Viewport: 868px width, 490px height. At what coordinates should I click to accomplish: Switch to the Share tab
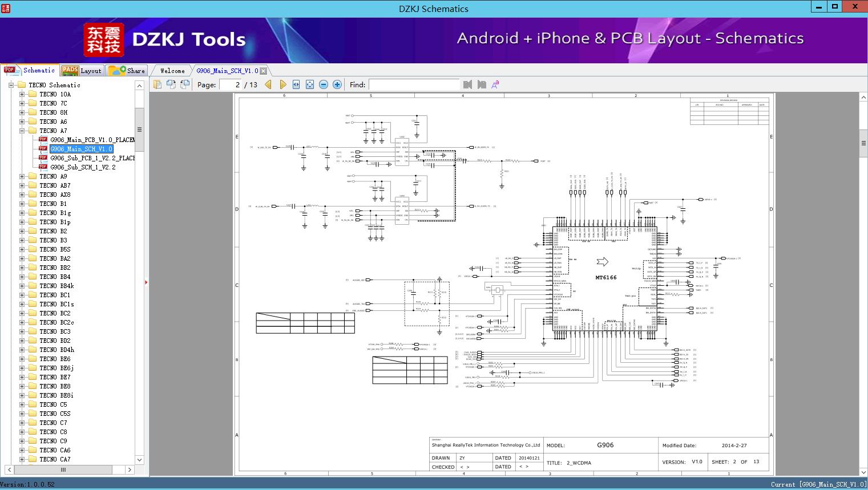coord(127,70)
